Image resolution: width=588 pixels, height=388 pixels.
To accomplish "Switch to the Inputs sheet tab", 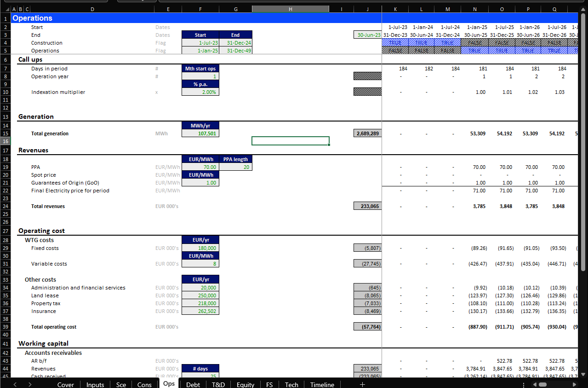I will [95, 384].
